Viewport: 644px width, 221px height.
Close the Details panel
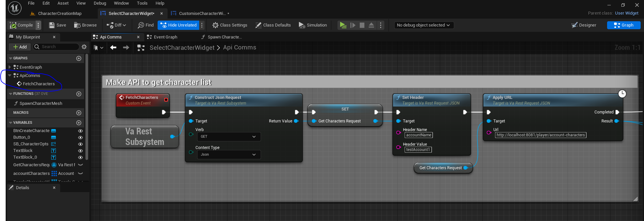[54, 188]
